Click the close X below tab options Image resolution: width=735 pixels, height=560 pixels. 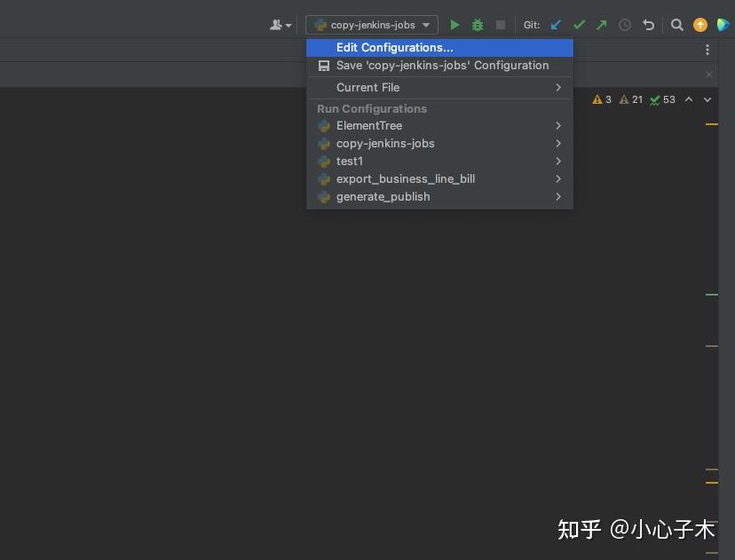(x=709, y=75)
